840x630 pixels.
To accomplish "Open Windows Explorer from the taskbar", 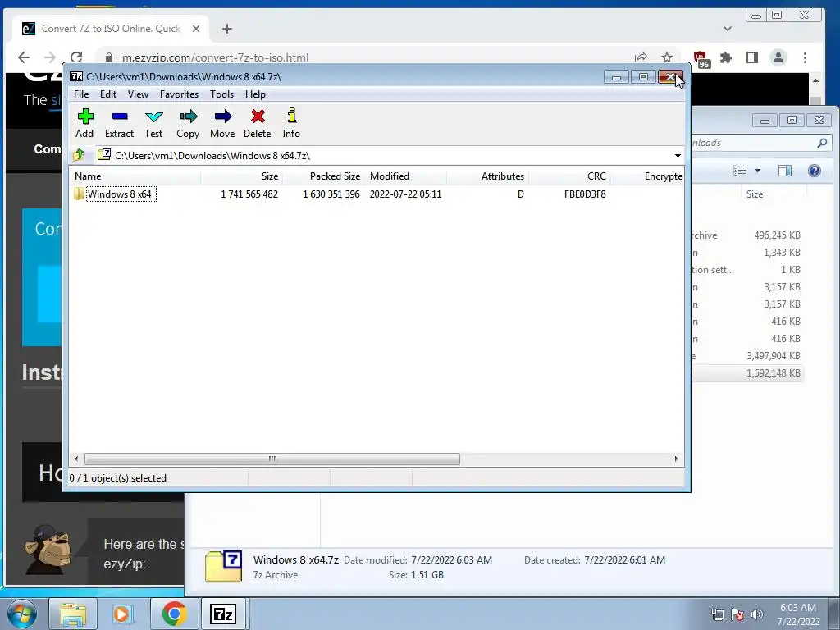I will [x=73, y=614].
